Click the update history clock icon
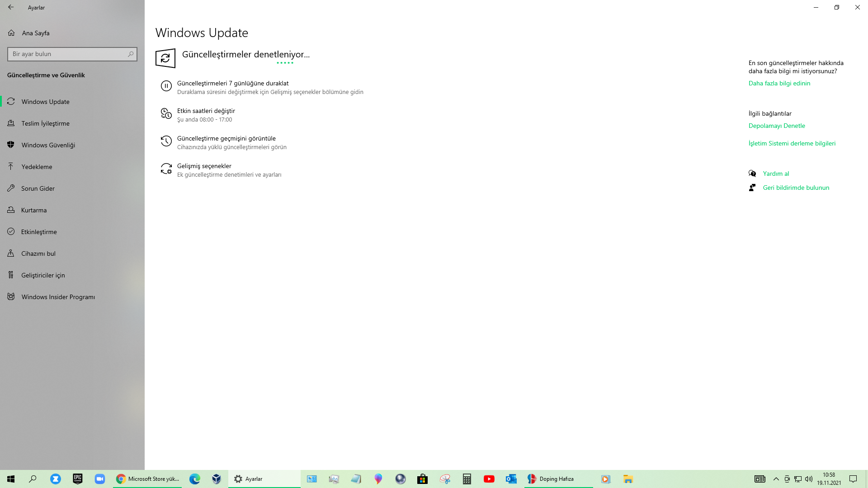The height and width of the screenshot is (488, 868). click(x=166, y=141)
